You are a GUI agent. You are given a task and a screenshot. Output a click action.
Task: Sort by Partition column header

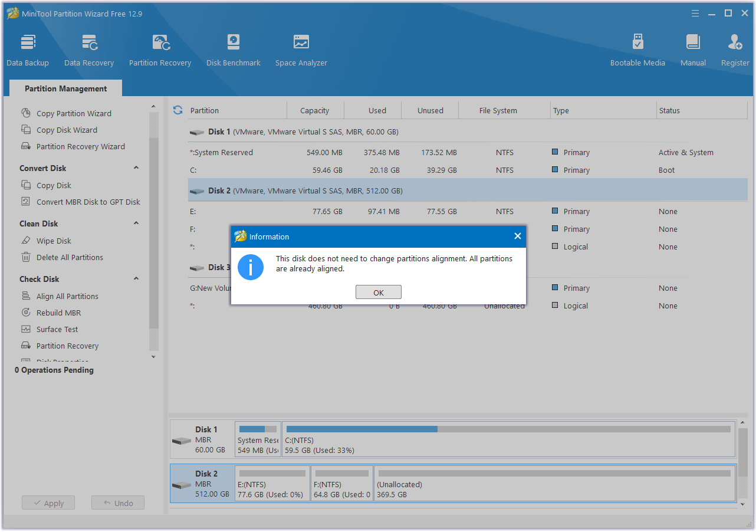236,110
